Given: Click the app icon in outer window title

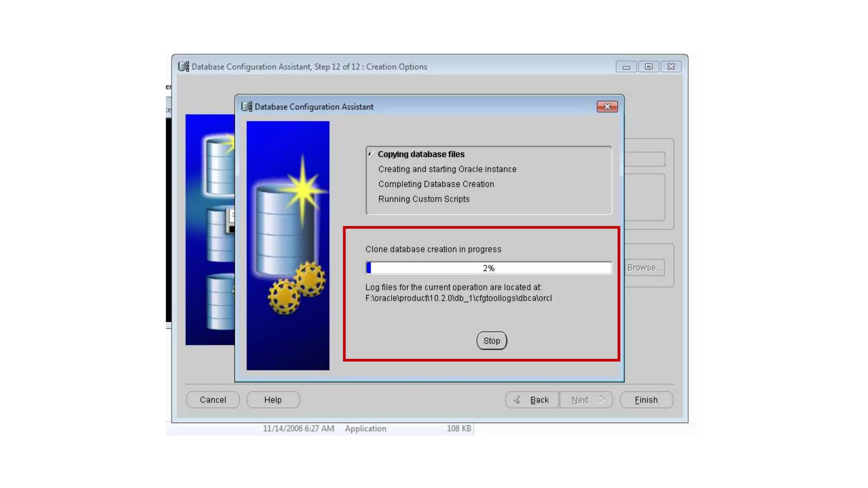Looking at the screenshot, I should [184, 67].
